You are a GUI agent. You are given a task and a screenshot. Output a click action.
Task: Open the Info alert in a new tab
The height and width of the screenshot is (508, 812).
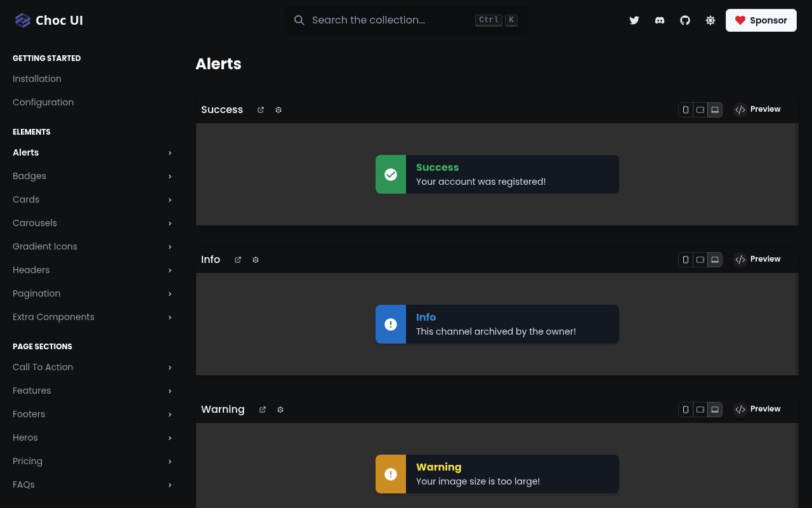[237, 259]
